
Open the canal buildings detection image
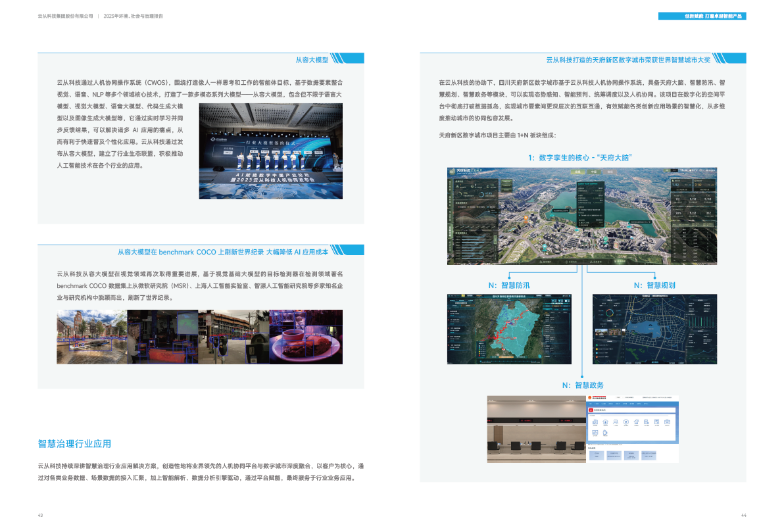(x=91, y=337)
